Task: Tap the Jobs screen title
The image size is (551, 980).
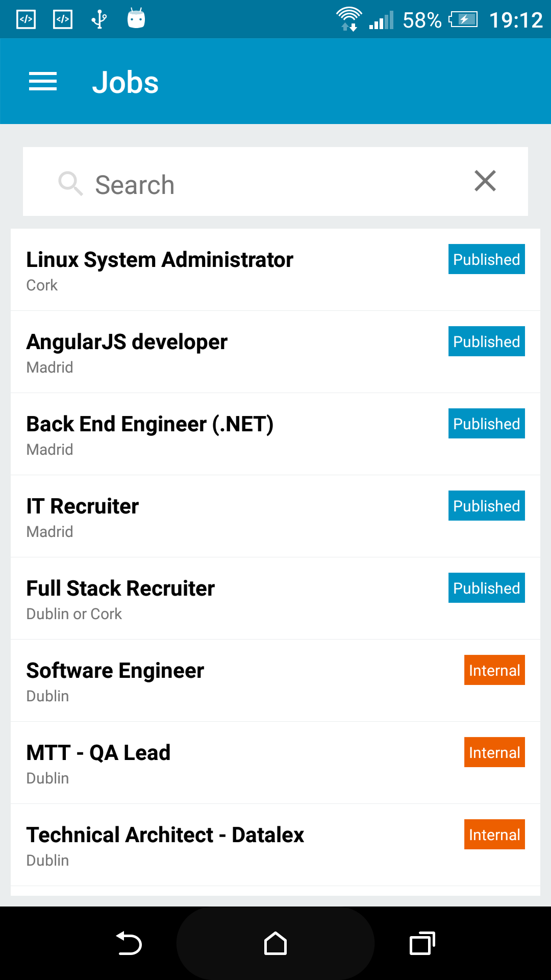Action: (x=125, y=82)
